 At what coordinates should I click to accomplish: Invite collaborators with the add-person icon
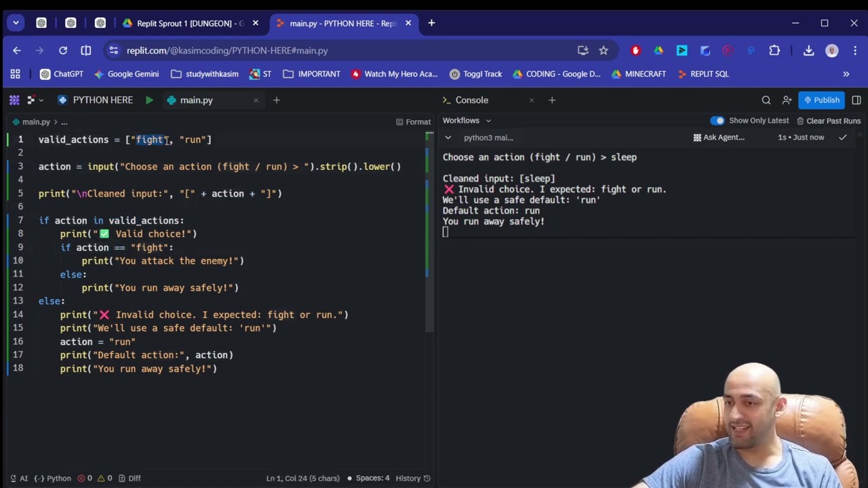point(787,100)
